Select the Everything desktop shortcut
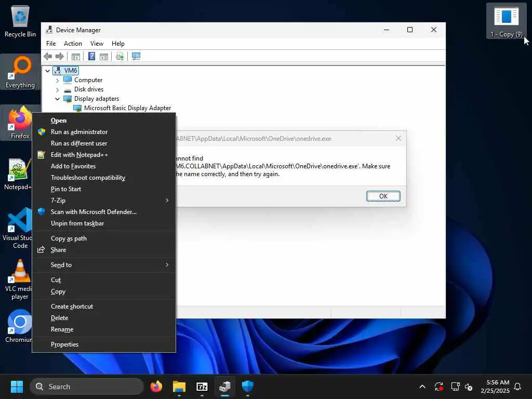 [20, 72]
